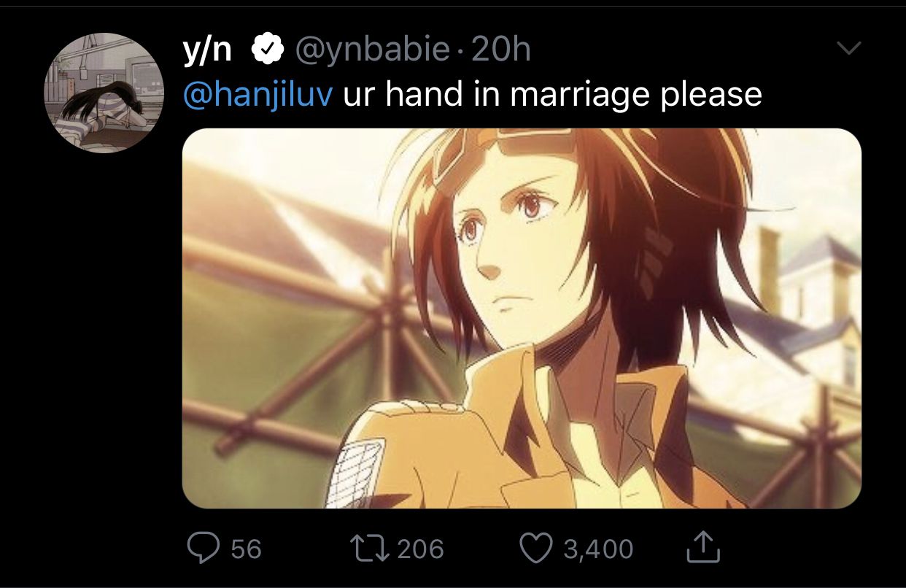
Task: Open the share upload arrow icon
Action: [x=703, y=546]
